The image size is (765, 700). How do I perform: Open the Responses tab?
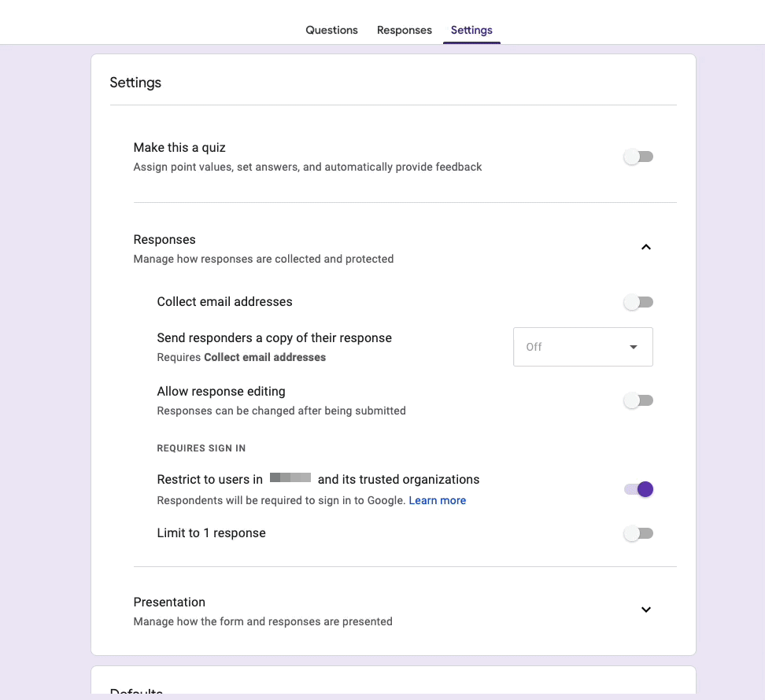pos(404,30)
